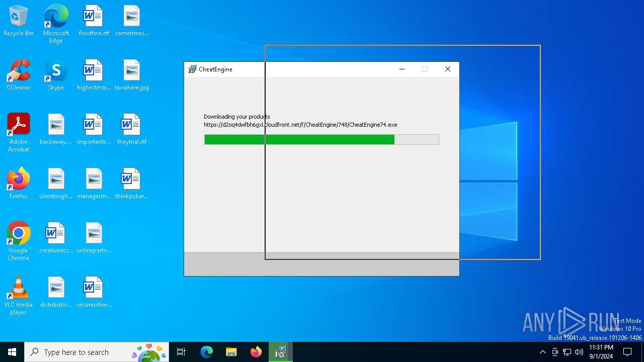
Task: Open network status tray icon
Action: (x=567, y=352)
